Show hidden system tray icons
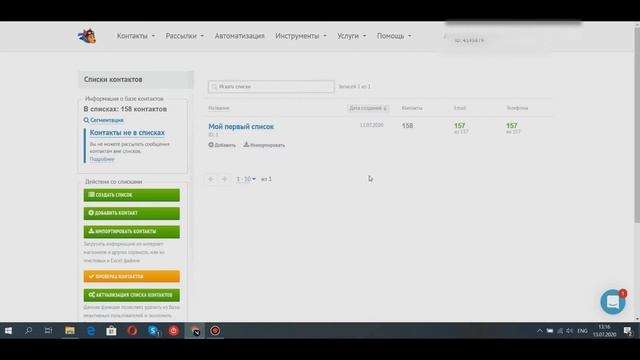Screen dimensions: 640x360 (540, 331)
